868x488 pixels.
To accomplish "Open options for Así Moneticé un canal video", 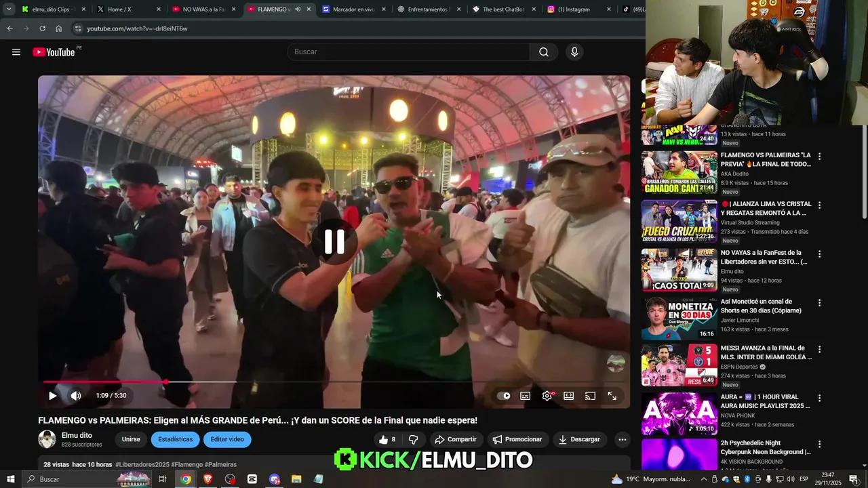I will coord(819,303).
